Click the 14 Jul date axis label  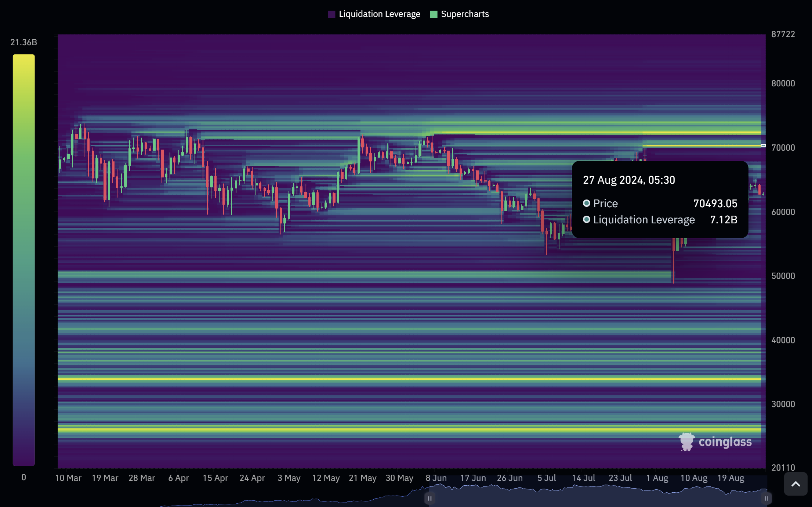(583, 478)
